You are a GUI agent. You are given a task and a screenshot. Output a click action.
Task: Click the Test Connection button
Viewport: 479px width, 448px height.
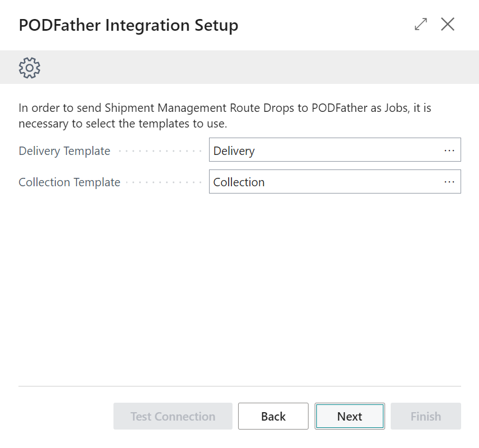click(173, 416)
